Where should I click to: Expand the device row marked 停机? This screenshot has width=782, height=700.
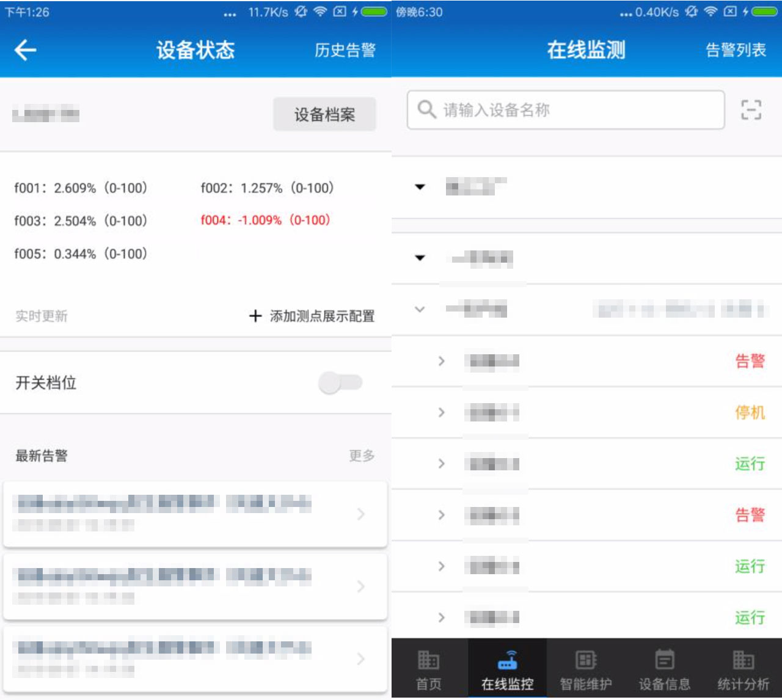[442, 413]
